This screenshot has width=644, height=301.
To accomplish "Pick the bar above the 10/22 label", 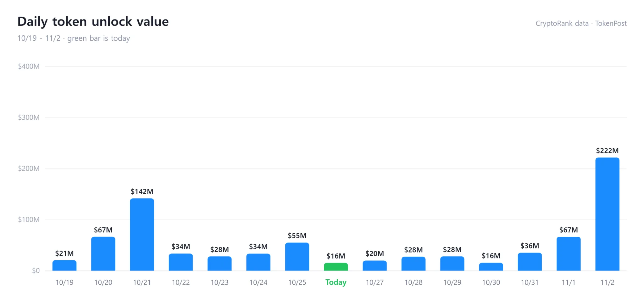I will tap(181, 262).
